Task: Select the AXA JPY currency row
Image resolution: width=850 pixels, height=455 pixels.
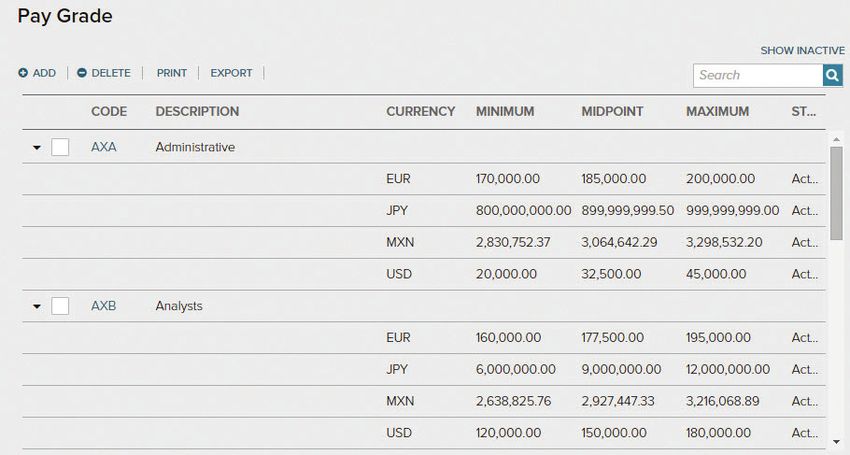Action: [424, 210]
